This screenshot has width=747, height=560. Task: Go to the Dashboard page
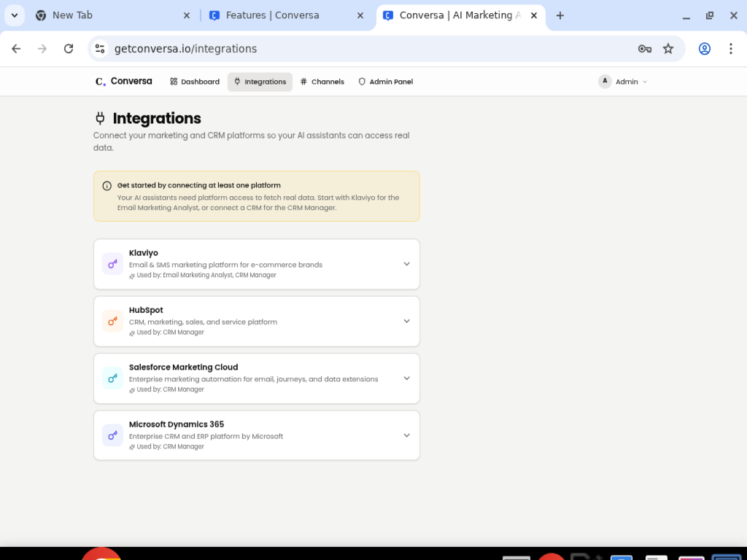click(x=195, y=82)
